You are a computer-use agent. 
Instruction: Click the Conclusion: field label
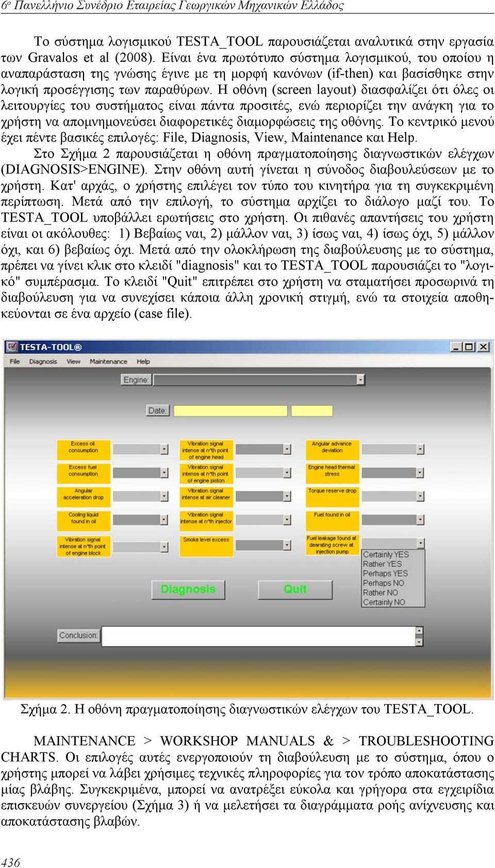(x=78, y=636)
